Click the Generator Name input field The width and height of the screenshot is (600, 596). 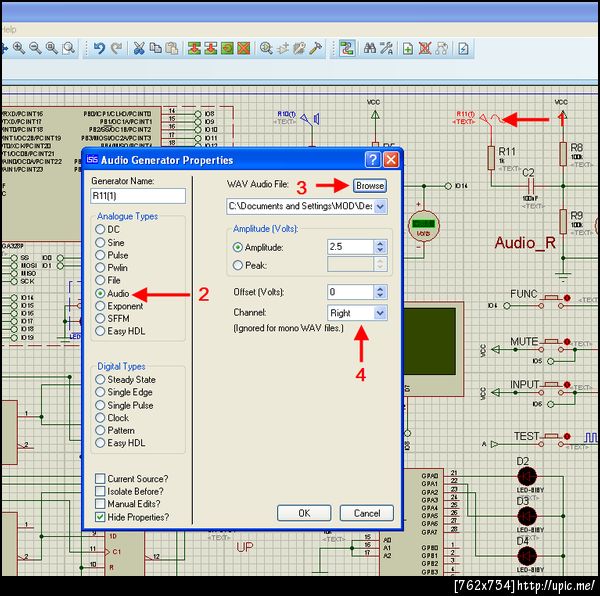click(x=138, y=196)
